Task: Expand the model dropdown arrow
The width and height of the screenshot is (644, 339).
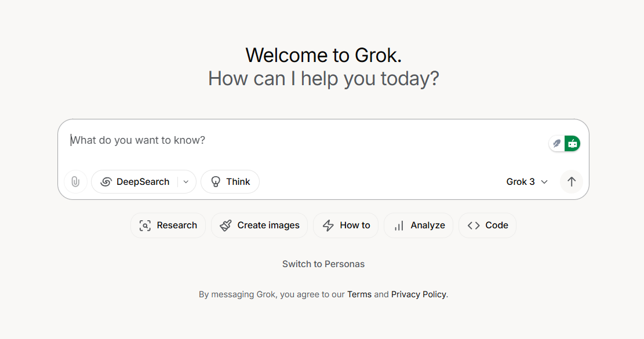Action: click(x=544, y=181)
